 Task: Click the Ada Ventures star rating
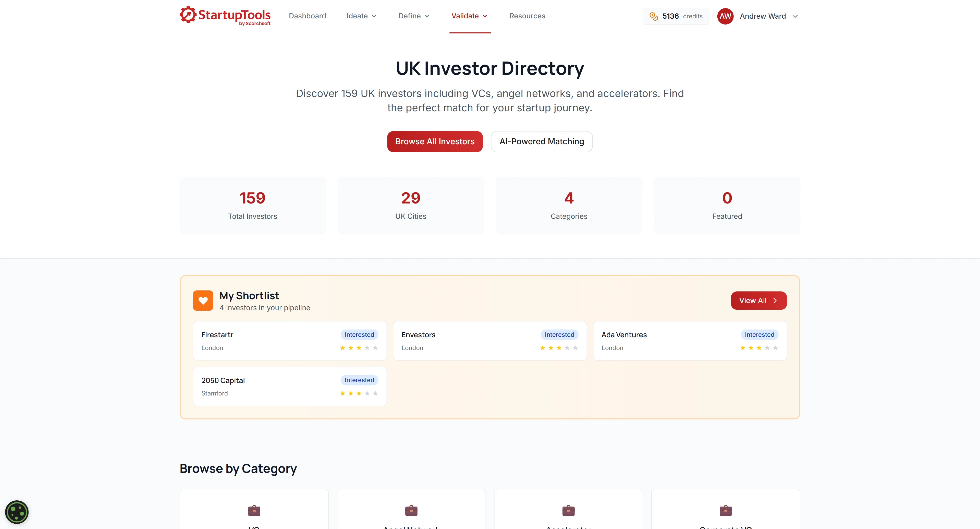pos(759,348)
